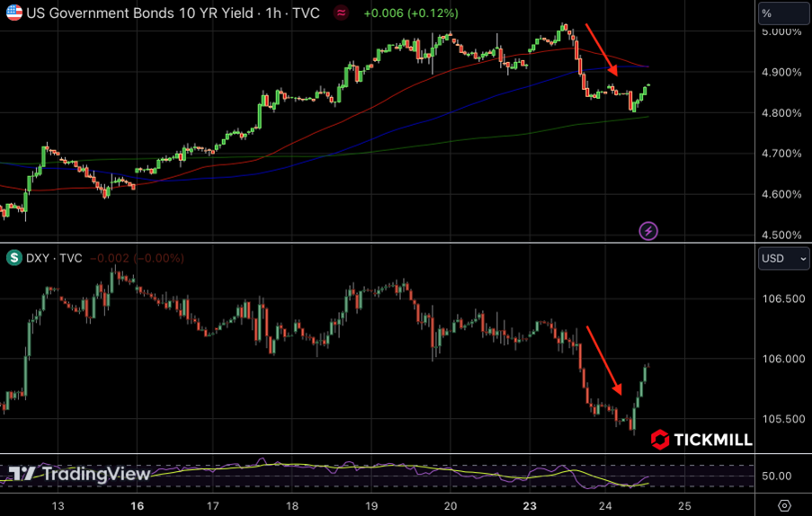The height and width of the screenshot is (516, 812).
Task: Click the 4.500% yield axis label
Action: 781,235
